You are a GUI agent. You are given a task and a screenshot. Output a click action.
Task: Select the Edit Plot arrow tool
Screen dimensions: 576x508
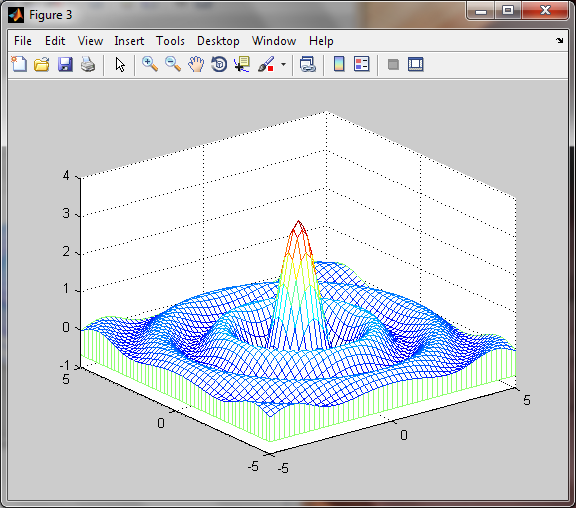tap(120, 64)
